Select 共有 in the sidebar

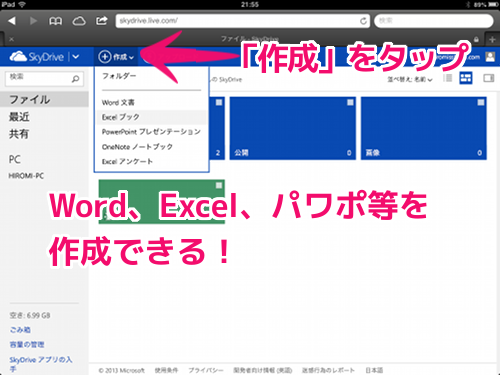[19, 134]
